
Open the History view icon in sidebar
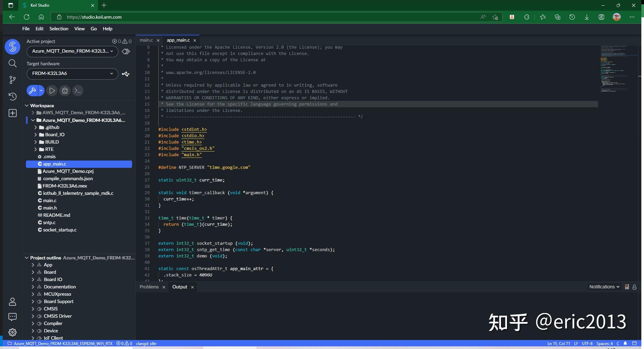12,97
